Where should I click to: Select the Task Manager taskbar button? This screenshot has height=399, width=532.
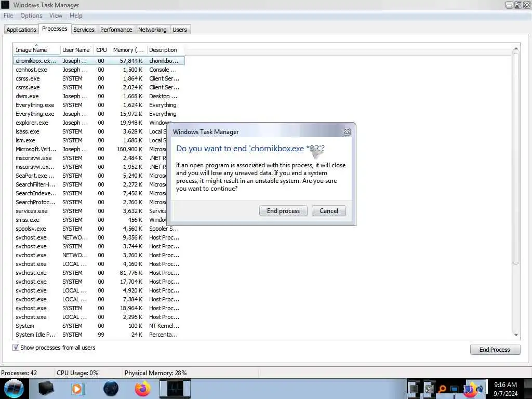click(175, 389)
